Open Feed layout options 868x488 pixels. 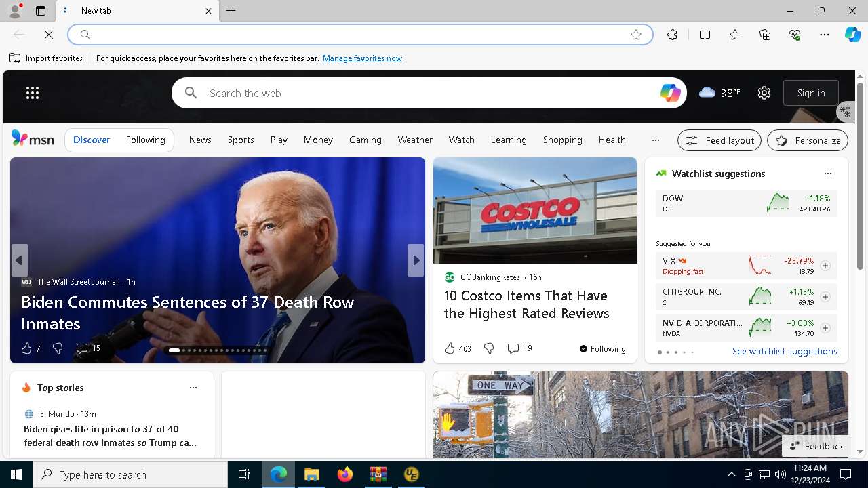pyautogui.click(x=719, y=140)
